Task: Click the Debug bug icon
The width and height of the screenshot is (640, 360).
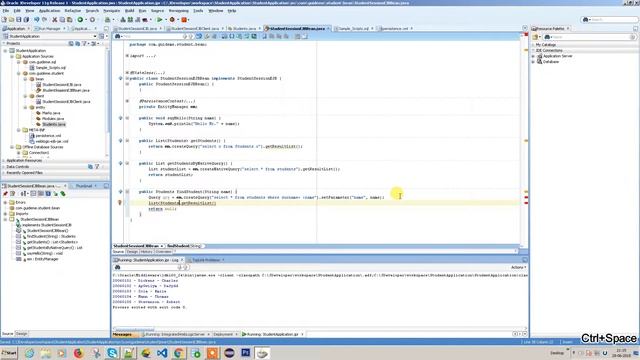Action: pos(172,20)
